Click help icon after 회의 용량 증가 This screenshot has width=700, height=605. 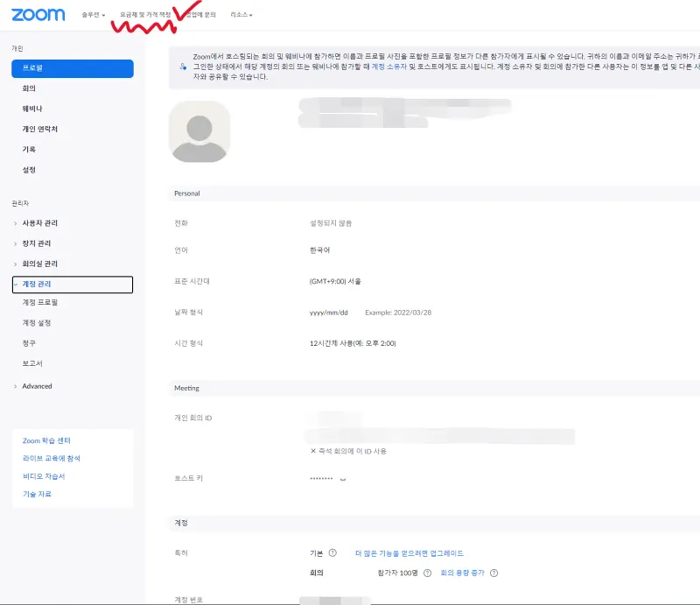493,573
